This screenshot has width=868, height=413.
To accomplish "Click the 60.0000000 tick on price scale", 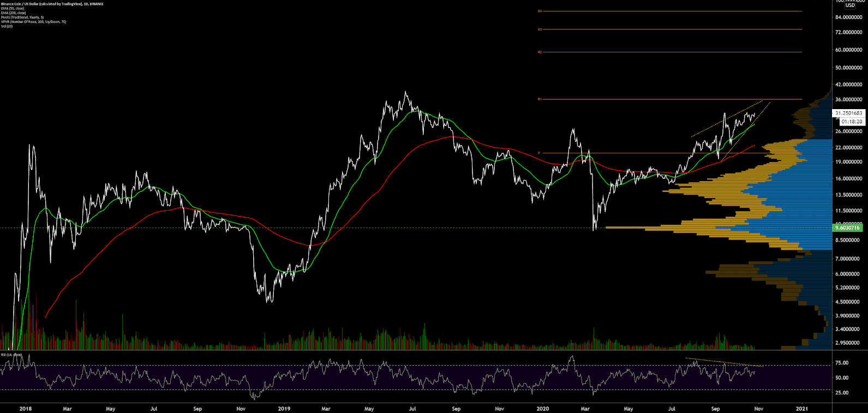I will [x=848, y=50].
